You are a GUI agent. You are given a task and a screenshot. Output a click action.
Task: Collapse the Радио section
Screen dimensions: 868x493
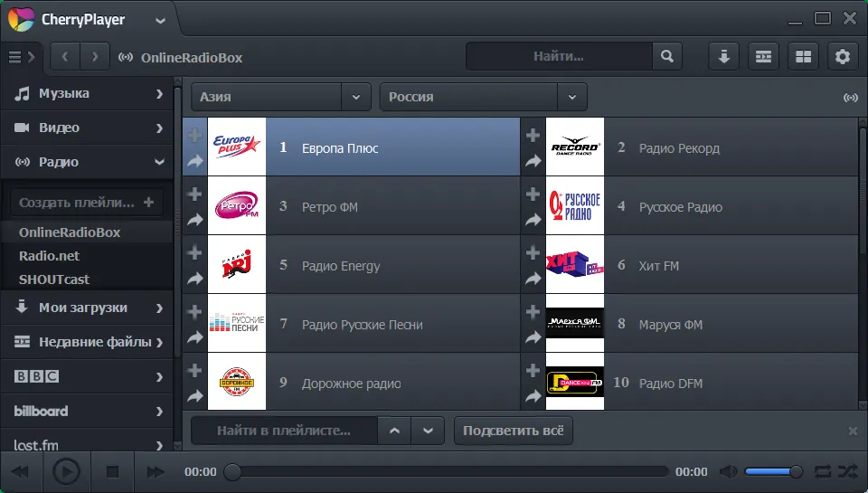[88, 162]
